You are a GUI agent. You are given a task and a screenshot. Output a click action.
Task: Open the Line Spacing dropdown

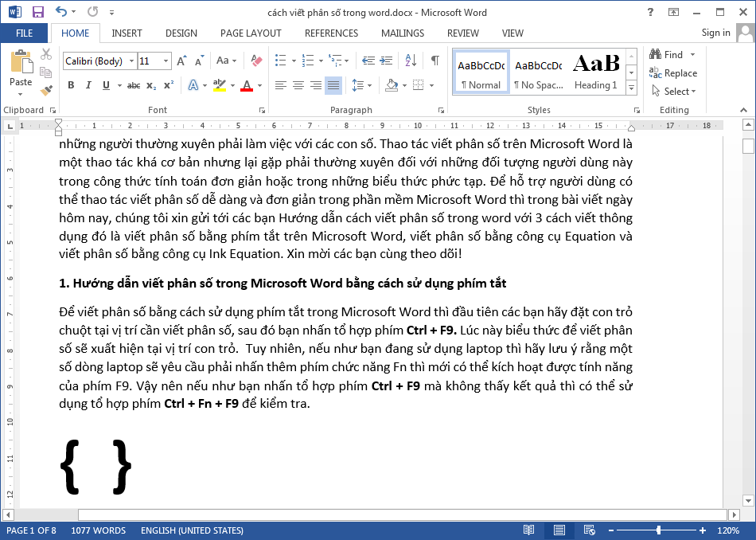(362, 85)
